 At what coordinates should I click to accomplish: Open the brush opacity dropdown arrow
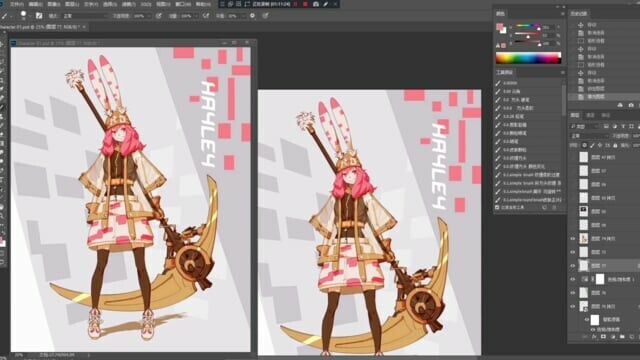point(148,16)
